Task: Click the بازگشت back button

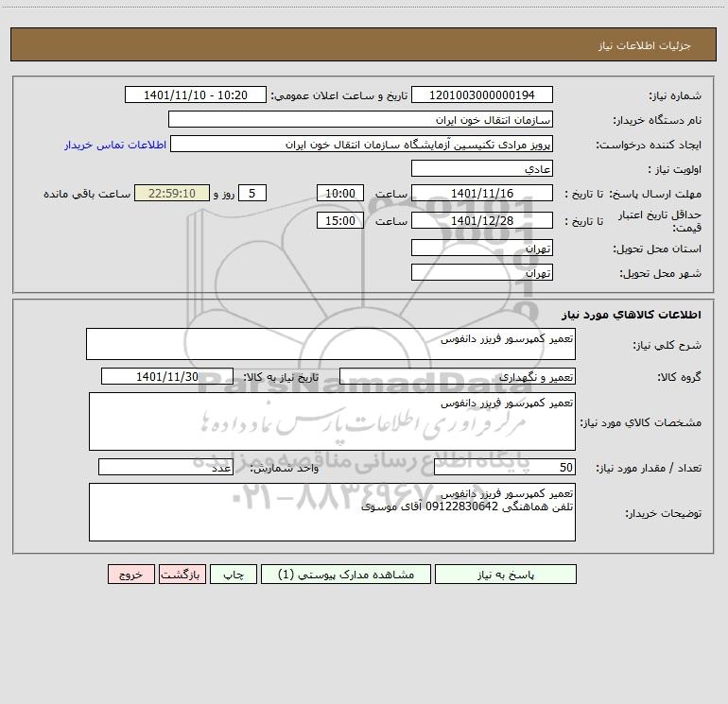Action: [182, 575]
